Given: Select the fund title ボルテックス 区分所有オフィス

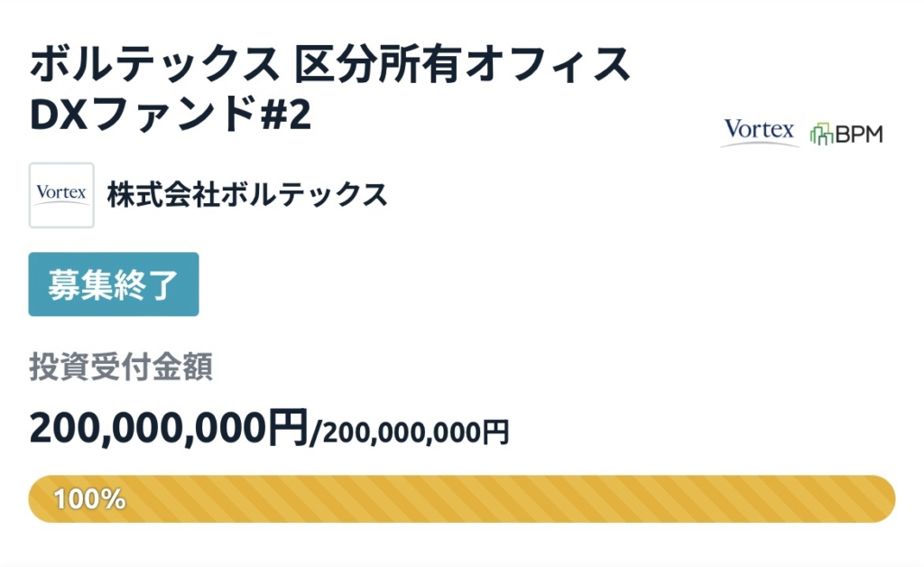Looking at the screenshot, I should pyautogui.click(x=330, y=65).
